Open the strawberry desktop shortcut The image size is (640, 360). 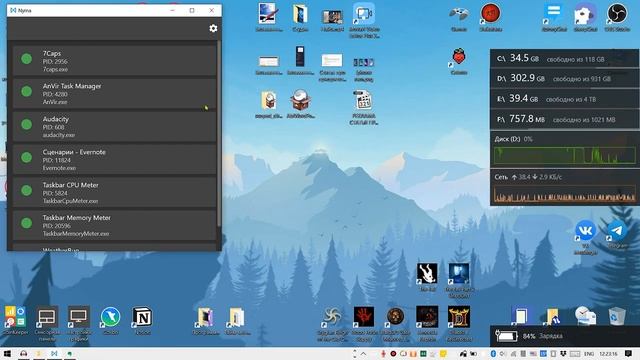(459, 57)
